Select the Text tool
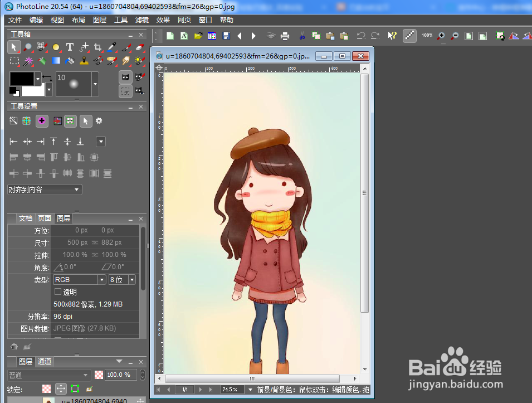 tap(70, 47)
